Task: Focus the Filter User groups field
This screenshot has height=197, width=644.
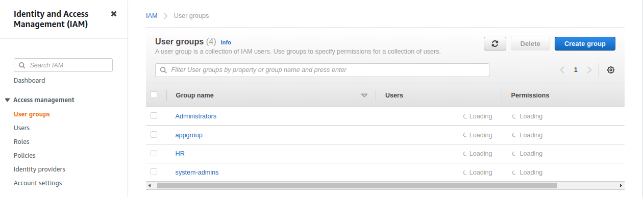Action: 322,70
